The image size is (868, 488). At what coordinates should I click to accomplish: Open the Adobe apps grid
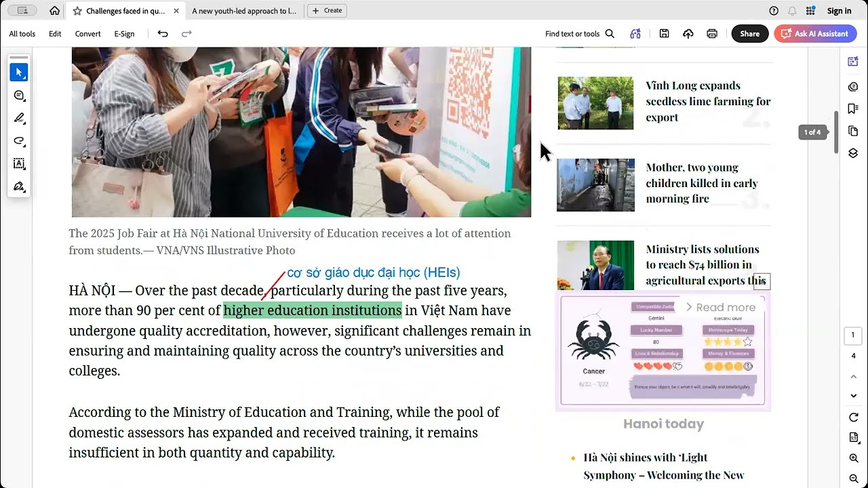pyautogui.click(x=810, y=11)
